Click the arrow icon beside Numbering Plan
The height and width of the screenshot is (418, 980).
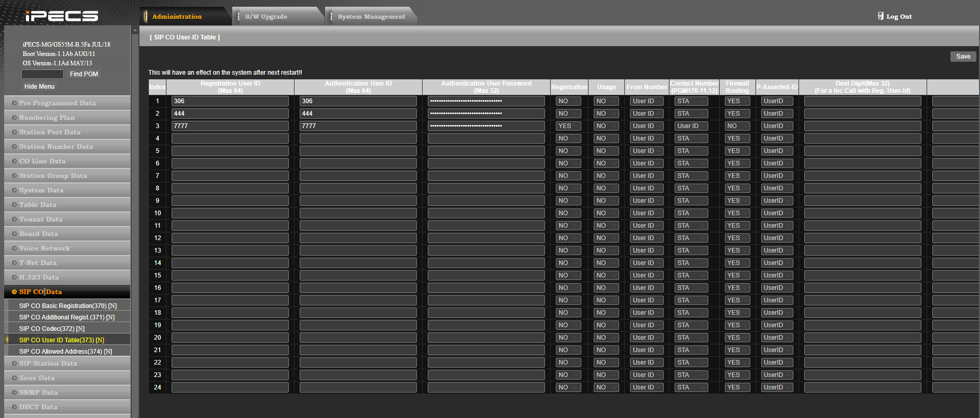click(15, 118)
